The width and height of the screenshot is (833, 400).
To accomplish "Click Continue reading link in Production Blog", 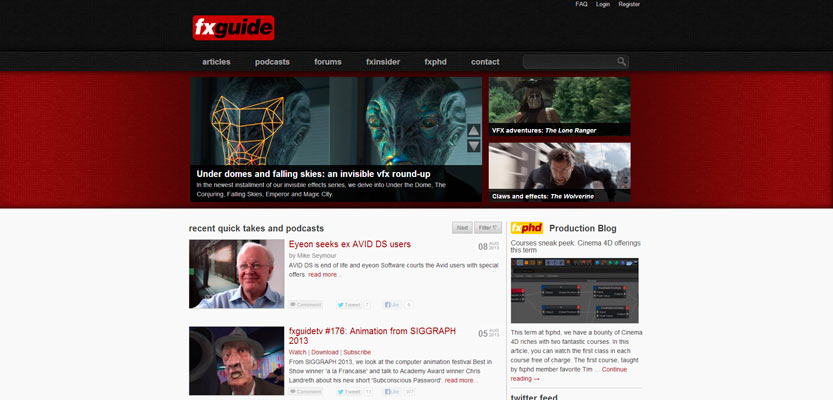I will [x=569, y=374].
